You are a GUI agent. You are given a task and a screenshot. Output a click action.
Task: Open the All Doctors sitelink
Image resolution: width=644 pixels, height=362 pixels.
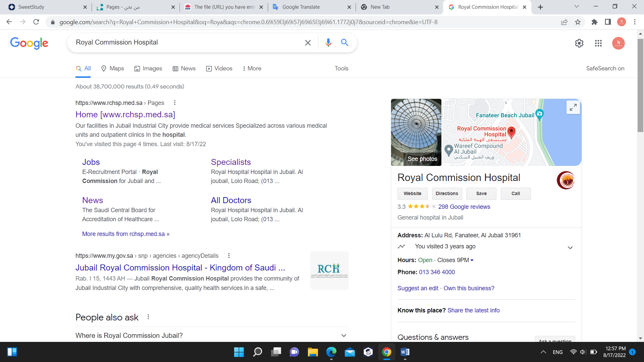click(231, 200)
